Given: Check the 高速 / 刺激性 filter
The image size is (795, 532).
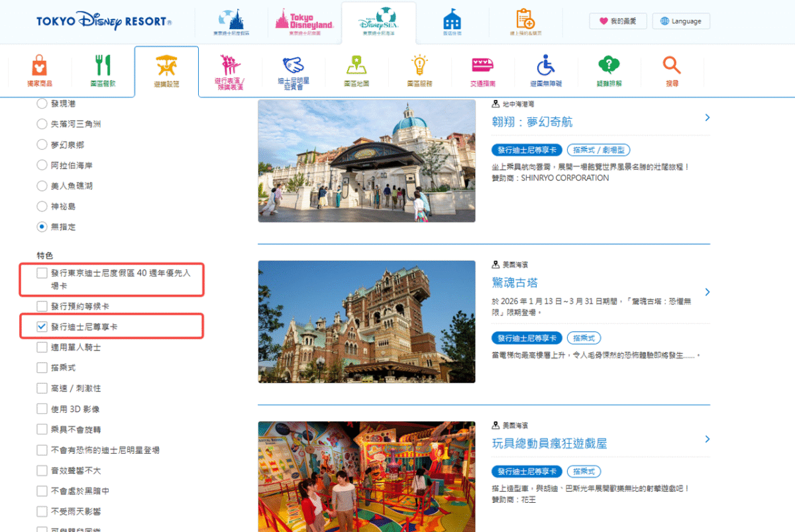Looking at the screenshot, I should (x=42, y=388).
